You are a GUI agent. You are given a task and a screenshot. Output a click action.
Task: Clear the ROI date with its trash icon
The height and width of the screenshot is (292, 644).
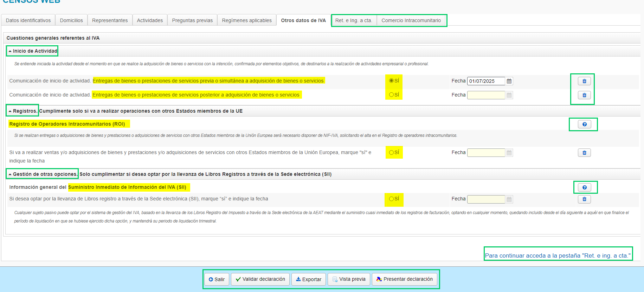(584, 153)
